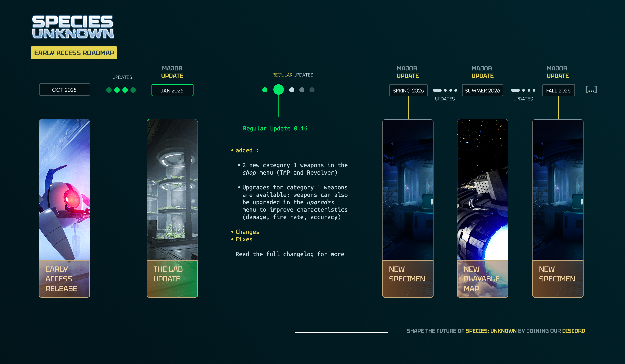Click the large green current-update dot
This screenshot has width=625, height=364.
pos(278,90)
